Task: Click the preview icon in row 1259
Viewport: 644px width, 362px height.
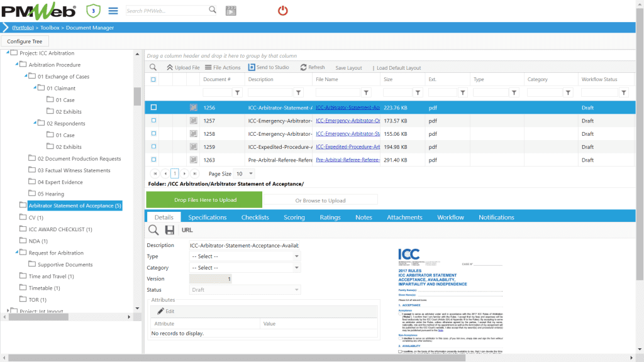Action: coord(194,146)
